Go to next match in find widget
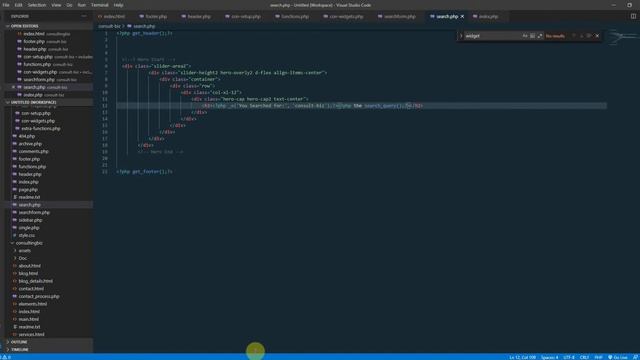The width and height of the screenshot is (640, 360). pyautogui.click(x=581, y=36)
